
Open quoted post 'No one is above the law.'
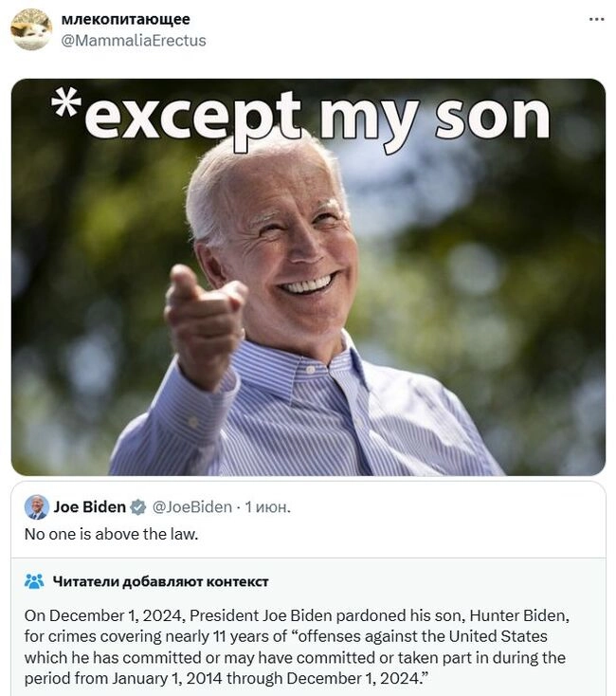(111, 534)
